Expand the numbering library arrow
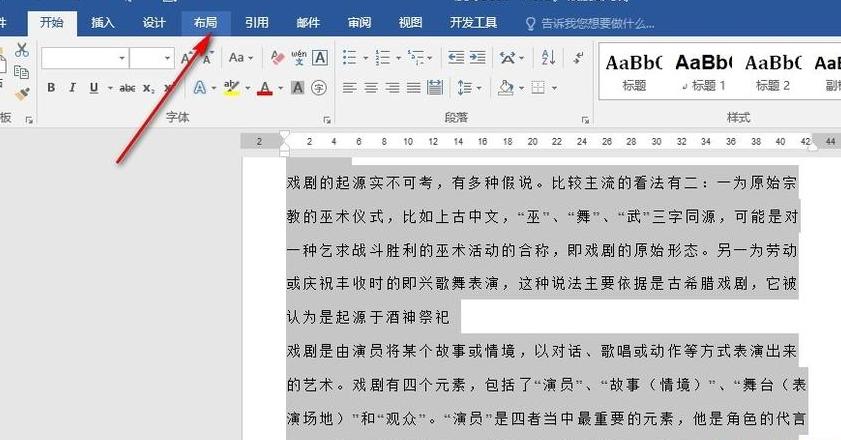This screenshot has height=440, width=841. [x=398, y=58]
